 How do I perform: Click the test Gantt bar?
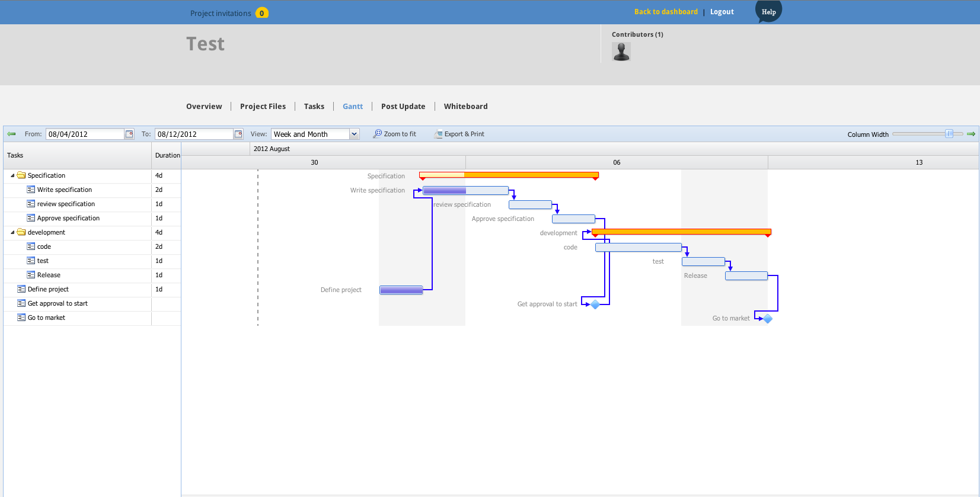coord(703,262)
